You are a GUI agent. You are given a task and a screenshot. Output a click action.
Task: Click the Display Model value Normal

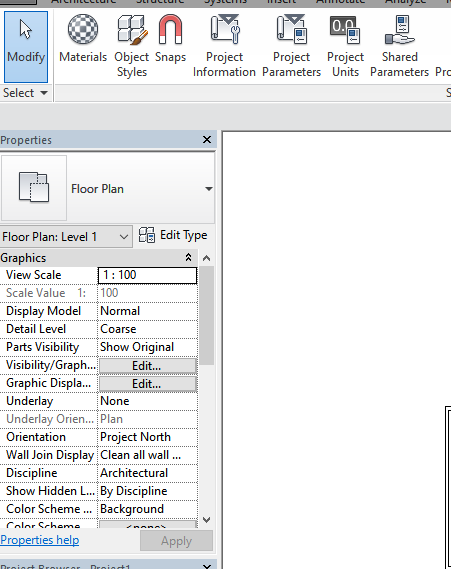[x=147, y=311]
